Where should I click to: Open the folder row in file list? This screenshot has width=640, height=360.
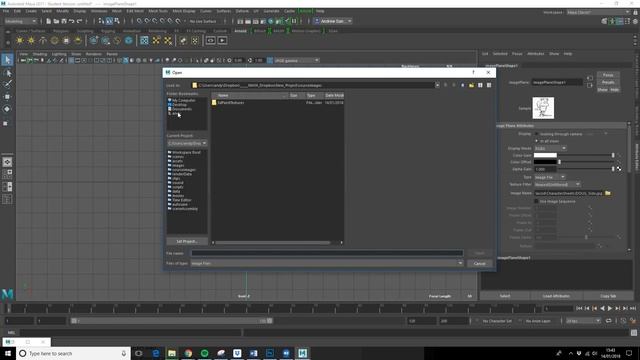click(278, 102)
